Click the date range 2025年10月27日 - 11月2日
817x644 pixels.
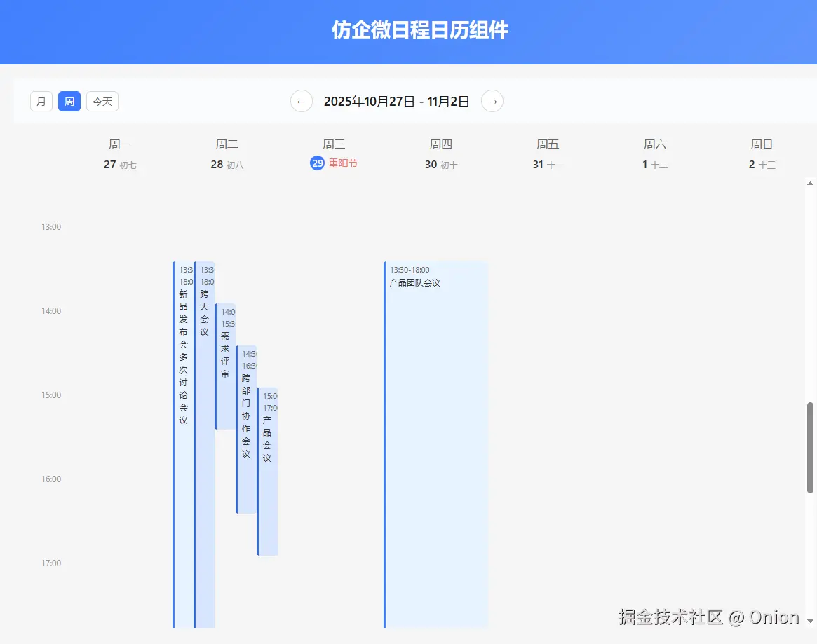click(x=396, y=101)
